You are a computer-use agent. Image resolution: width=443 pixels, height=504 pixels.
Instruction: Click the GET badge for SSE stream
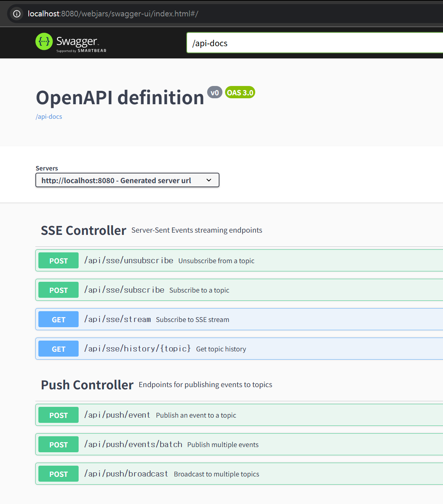point(58,319)
